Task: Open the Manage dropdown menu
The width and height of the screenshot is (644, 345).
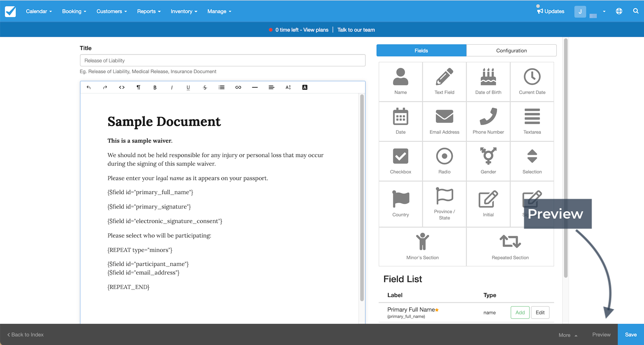Action: [219, 11]
